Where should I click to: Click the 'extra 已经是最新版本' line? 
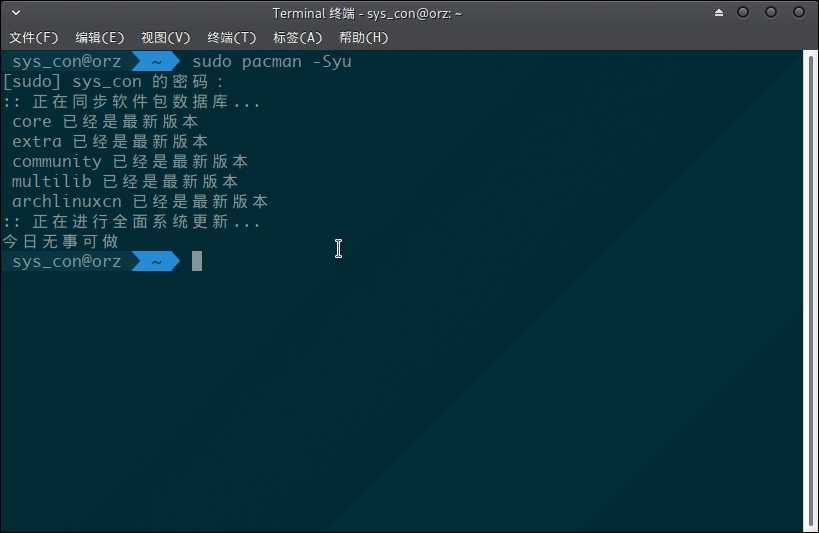tap(110, 142)
